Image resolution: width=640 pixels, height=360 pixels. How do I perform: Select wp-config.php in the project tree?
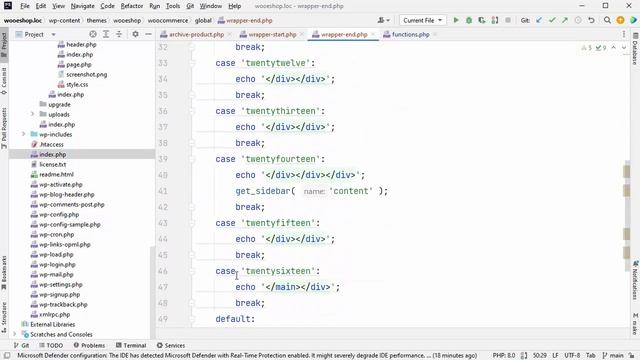[59, 214]
